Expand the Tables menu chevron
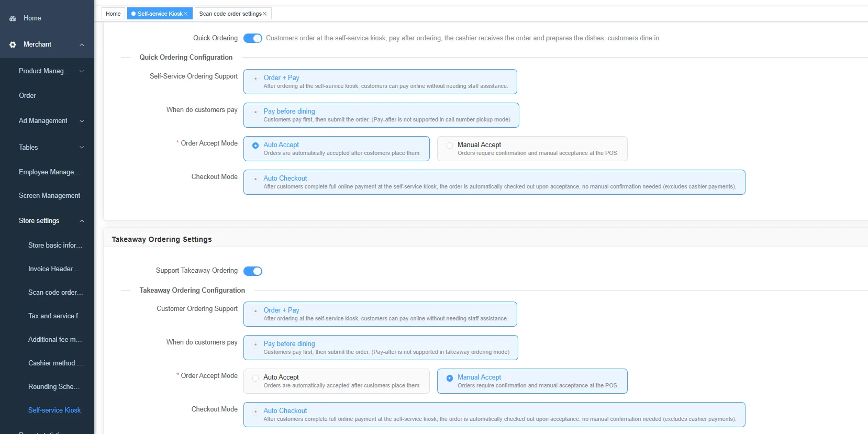The height and width of the screenshot is (434, 868). 82,148
